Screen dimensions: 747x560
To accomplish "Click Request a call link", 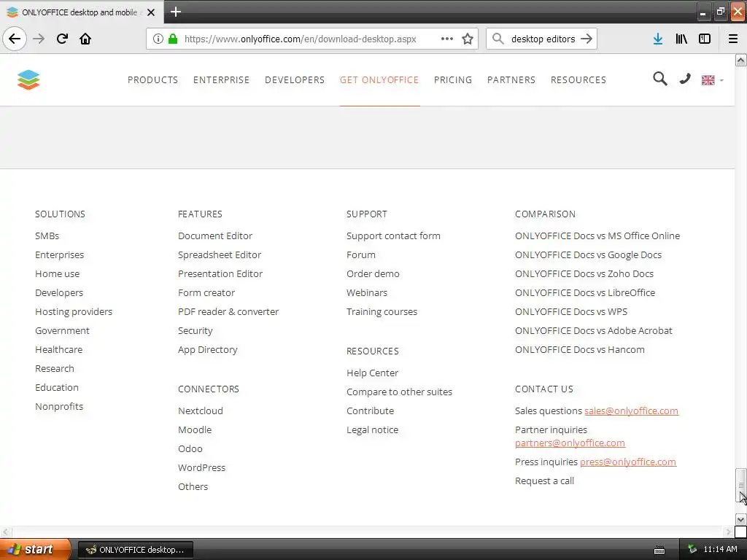I will (544, 481).
